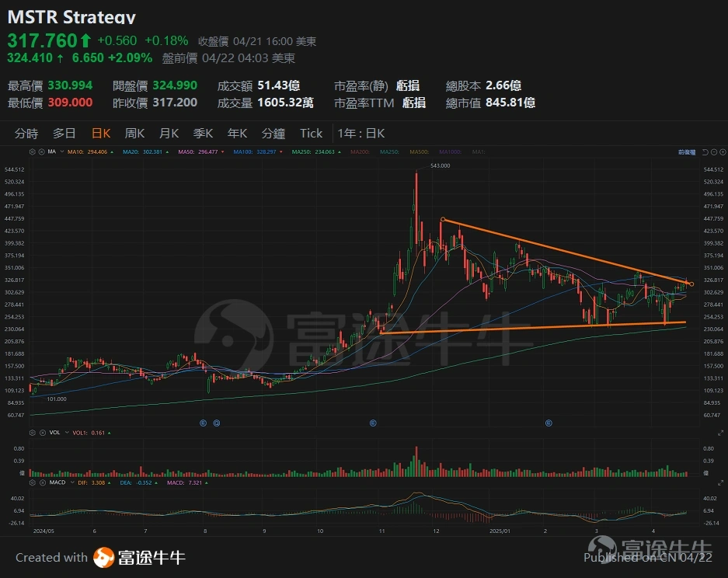
Task: Click the VOL1 value 0.161
Action: [98, 433]
